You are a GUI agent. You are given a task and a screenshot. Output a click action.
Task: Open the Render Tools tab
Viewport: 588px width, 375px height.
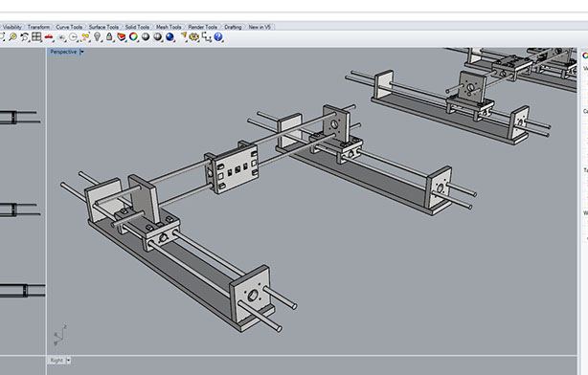tap(203, 27)
